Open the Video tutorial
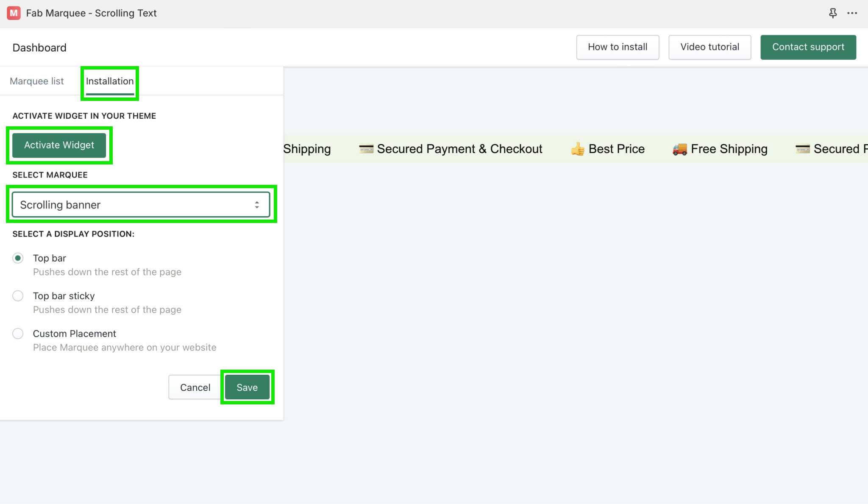 pos(709,47)
